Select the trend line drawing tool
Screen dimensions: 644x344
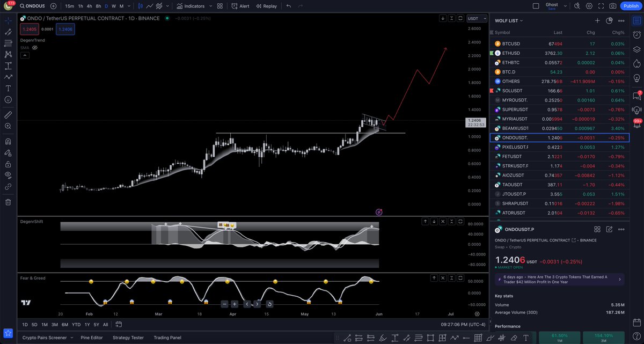pos(8,32)
